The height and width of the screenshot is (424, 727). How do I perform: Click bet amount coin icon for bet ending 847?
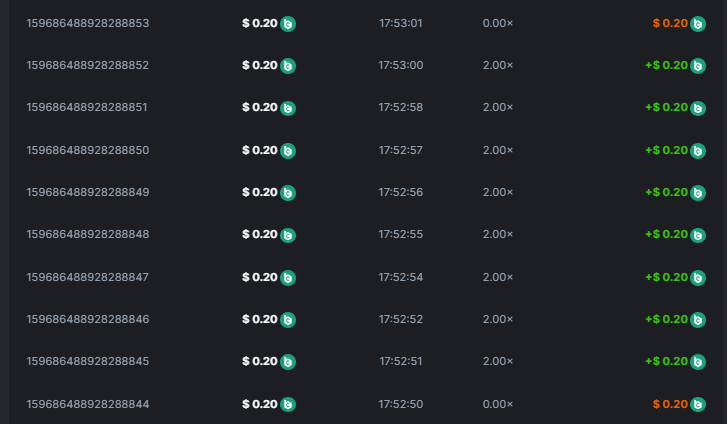[288, 277]
